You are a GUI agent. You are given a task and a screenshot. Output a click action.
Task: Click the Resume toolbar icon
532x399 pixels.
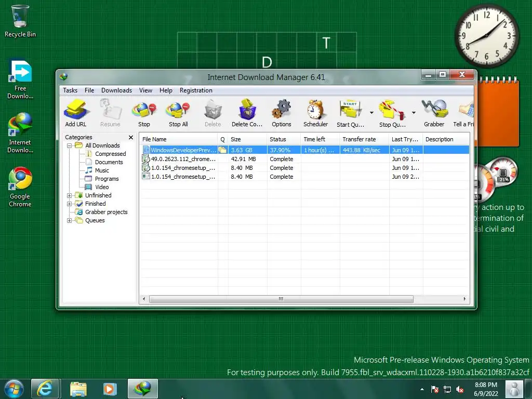(110, 113)
